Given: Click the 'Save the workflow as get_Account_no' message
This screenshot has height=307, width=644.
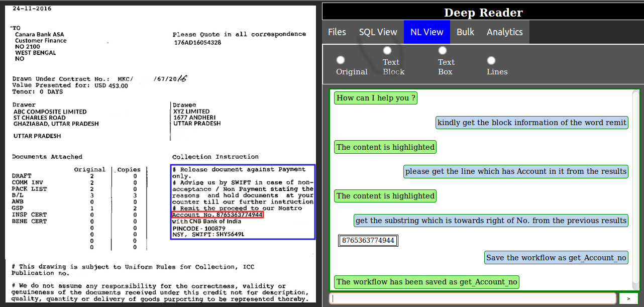Looking at the screenshot, I should point(557,258).
